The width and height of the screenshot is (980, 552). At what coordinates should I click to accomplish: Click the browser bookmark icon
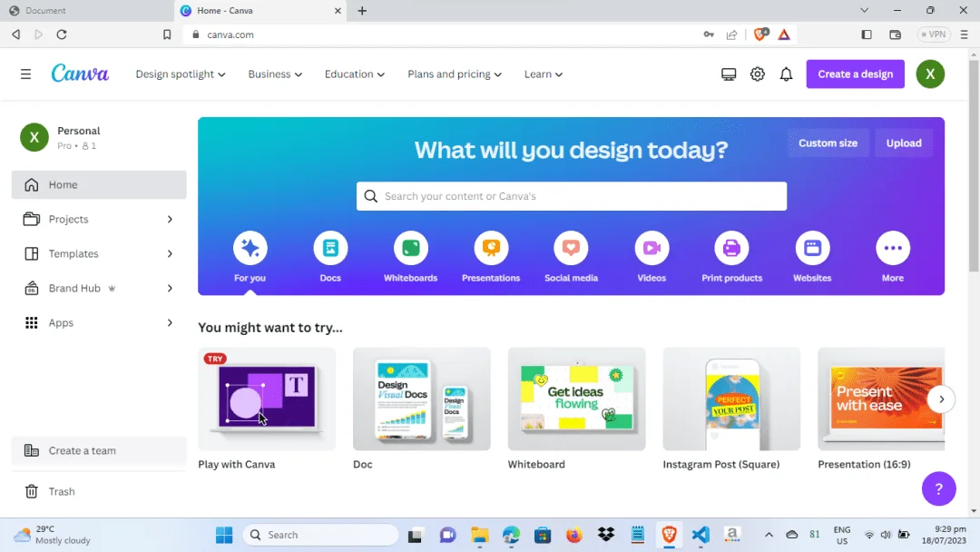pyautogui.click(x=167, y=34)
